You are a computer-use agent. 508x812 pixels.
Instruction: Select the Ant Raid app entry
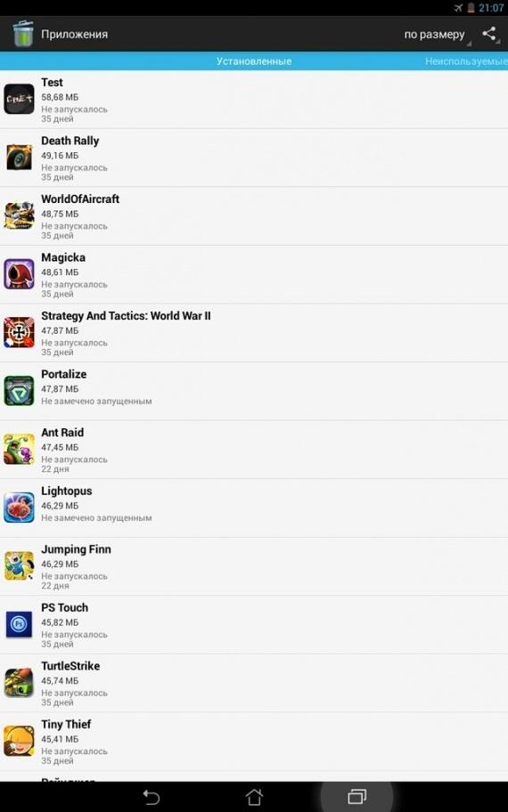[254, 450]
